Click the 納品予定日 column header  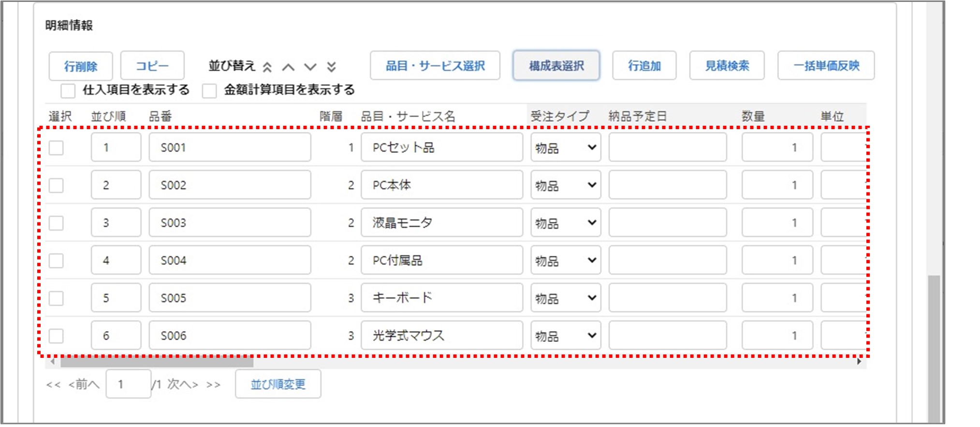click(638, 117)
